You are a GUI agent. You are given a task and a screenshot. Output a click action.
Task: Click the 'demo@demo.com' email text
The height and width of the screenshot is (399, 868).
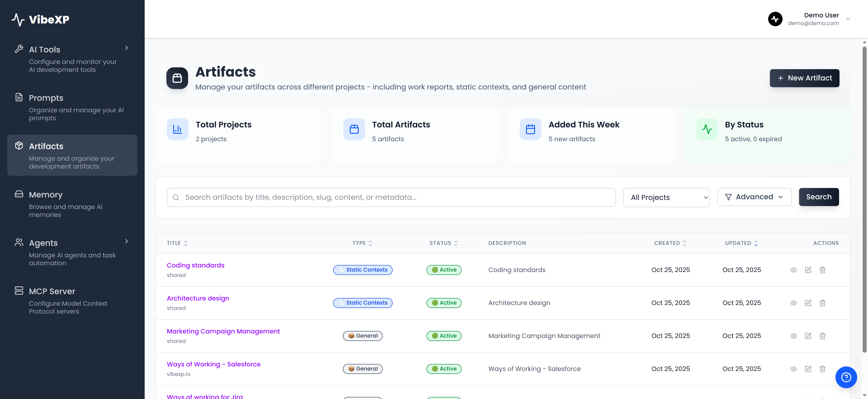[x=813, y=23]
